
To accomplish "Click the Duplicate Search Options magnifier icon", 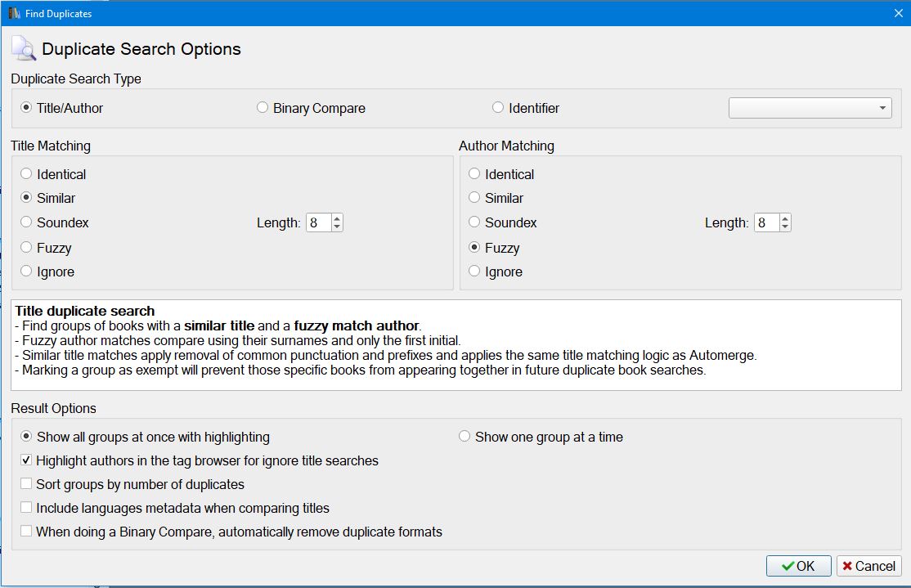I will click(x=23, y=49).
